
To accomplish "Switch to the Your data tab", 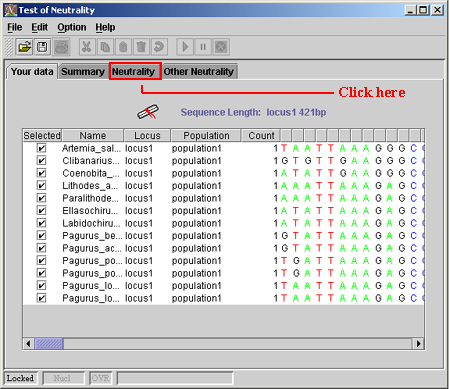I will (32, 72).
